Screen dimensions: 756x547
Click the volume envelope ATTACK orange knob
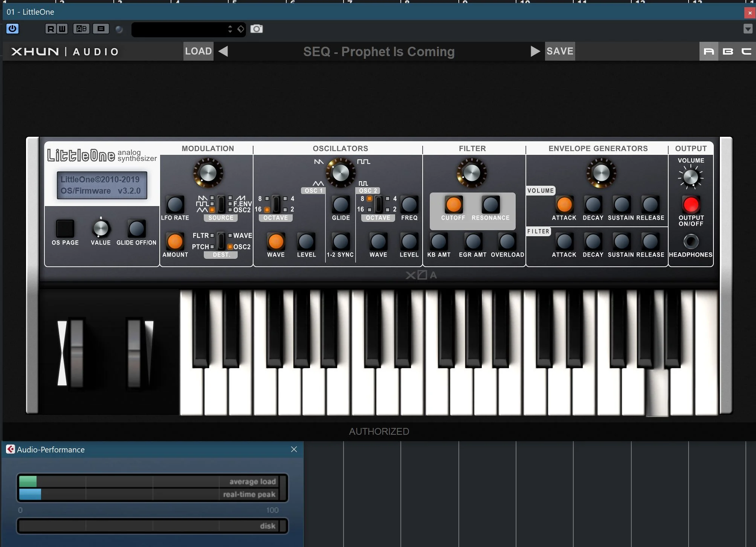pyautogui.click(x=564, y=205)
